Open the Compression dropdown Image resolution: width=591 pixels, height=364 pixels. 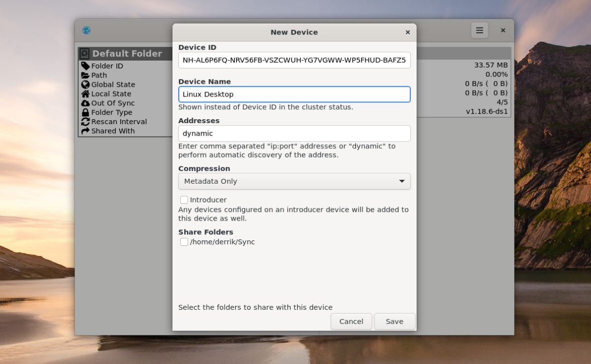point(294,181)
